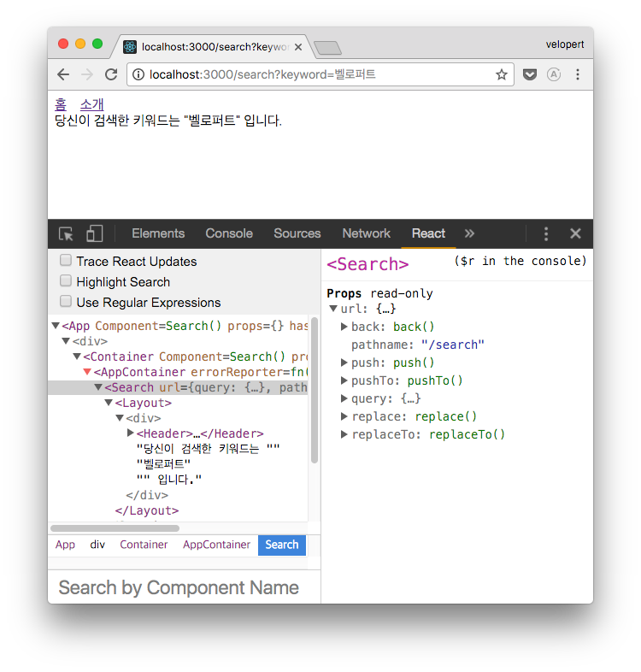Viewport: 641px width, 672px height.
Task: Expand the query prop object
Action: [344, 398]
